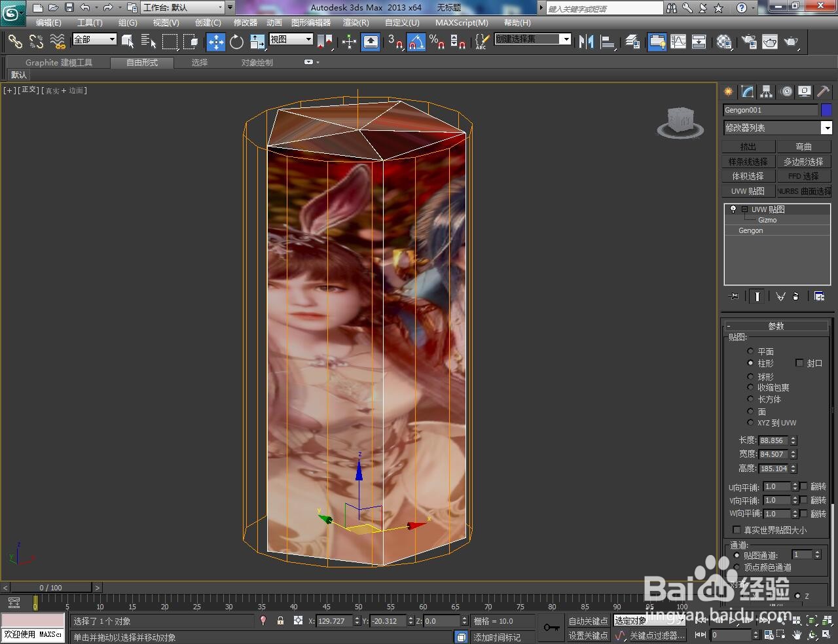Click the 挤出 modifier button

(748, 147)
